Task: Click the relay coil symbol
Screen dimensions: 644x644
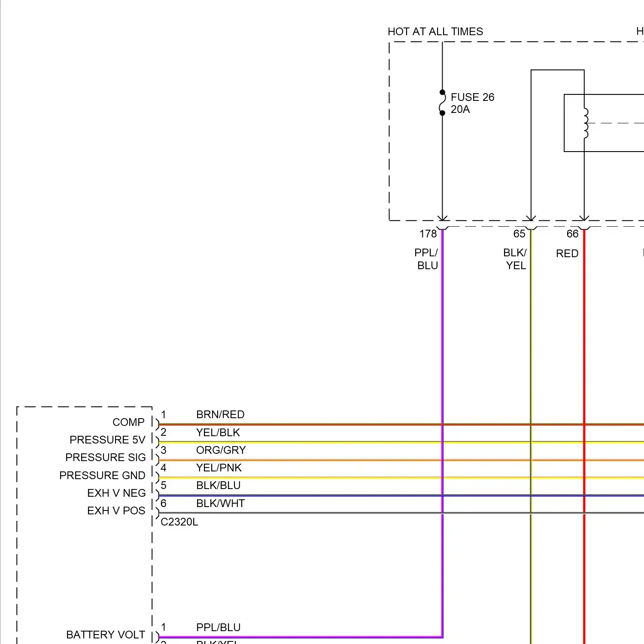Action: [x=586, y=123]
